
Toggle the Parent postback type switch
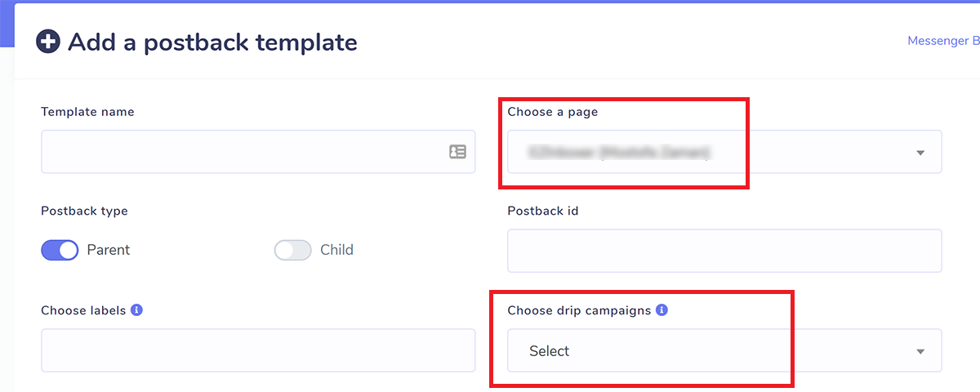[x=60, y=250]
